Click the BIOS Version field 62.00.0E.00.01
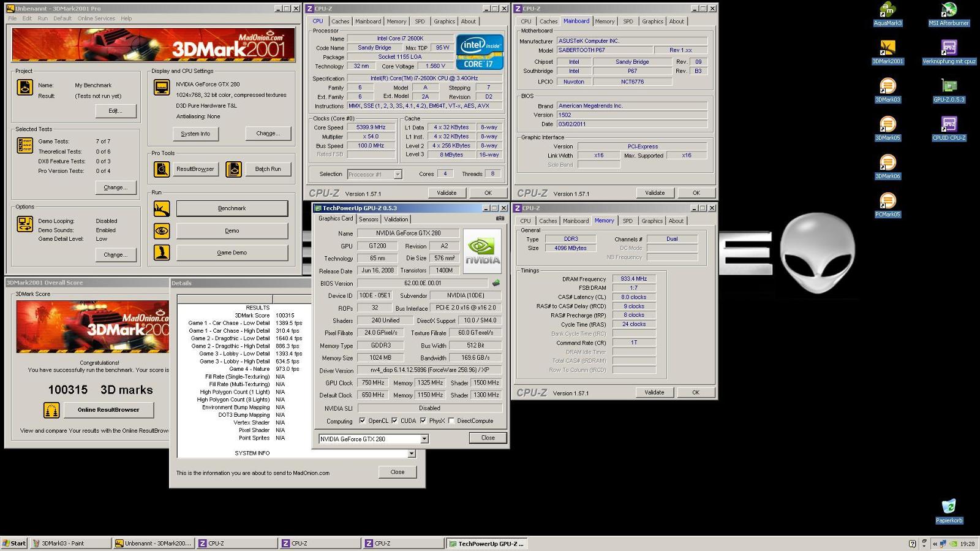 (423, 283)
